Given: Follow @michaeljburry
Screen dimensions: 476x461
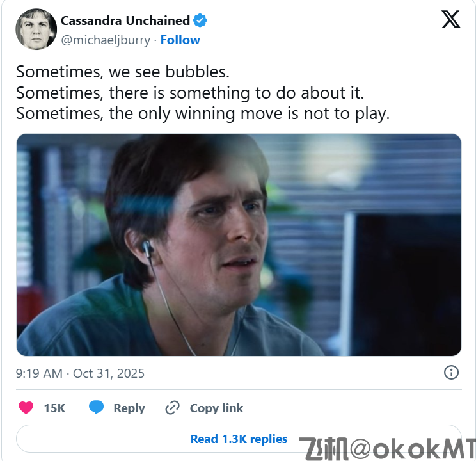Looking at the screenshot, I should (180, 40).
